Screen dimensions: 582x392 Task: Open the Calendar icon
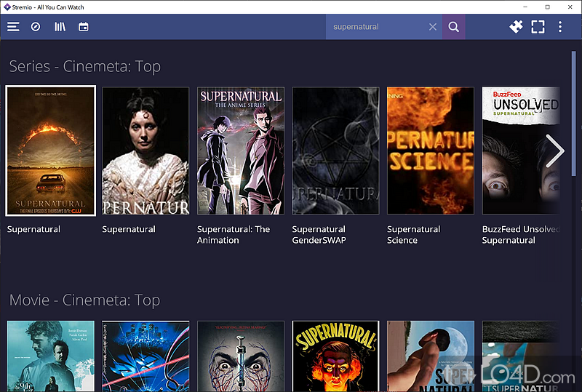(x=84, y=27)
